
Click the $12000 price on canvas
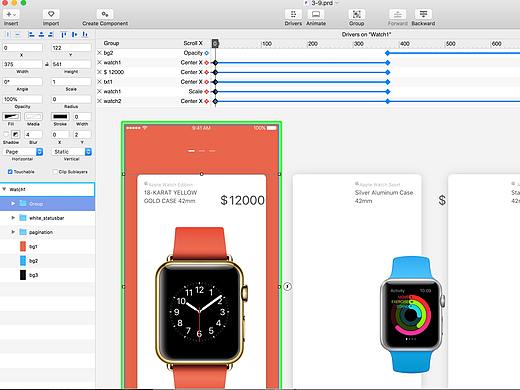(x=242, y=200)
